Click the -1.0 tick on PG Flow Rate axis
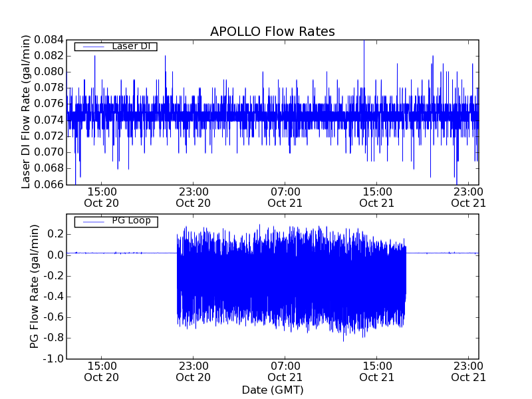532x399 pixels. coord(53,358)
